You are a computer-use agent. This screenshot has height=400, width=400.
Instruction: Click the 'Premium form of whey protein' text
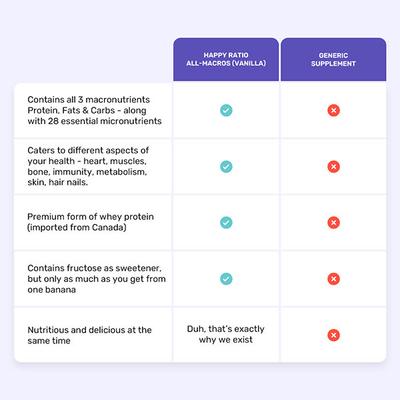point(91,217)
